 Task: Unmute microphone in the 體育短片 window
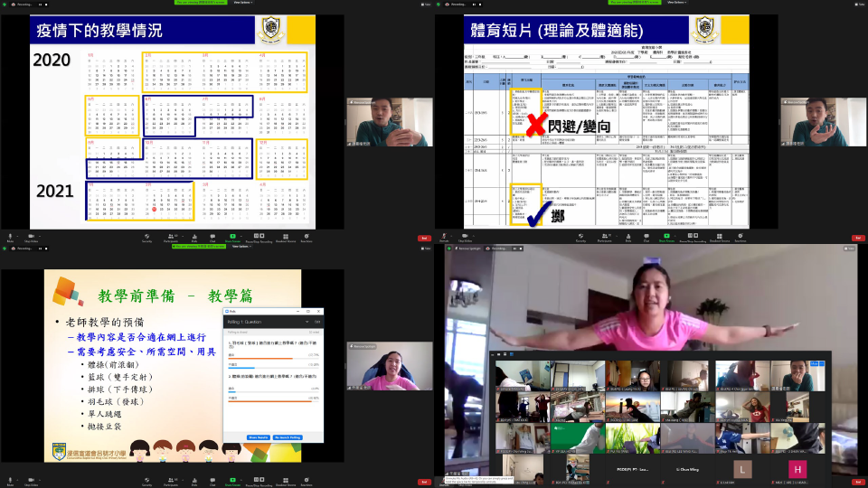click(x=444, y=238)
